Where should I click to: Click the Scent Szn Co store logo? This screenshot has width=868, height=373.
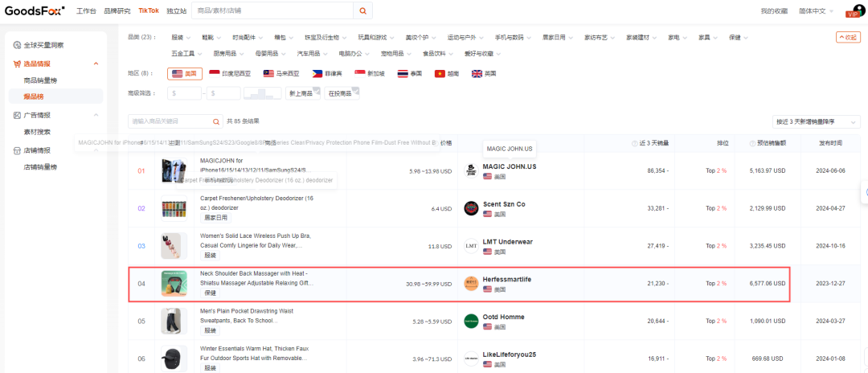pyautogui.click(x=471, y=208)
